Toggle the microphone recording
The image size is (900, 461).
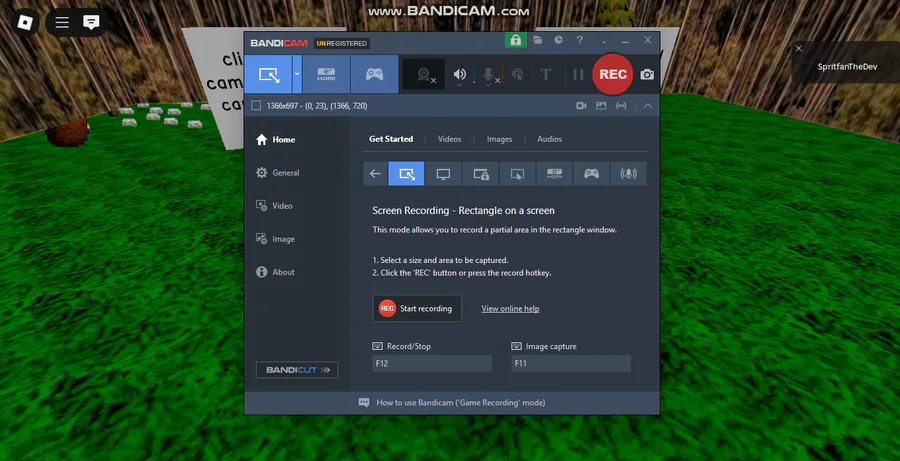click(488, 73)
